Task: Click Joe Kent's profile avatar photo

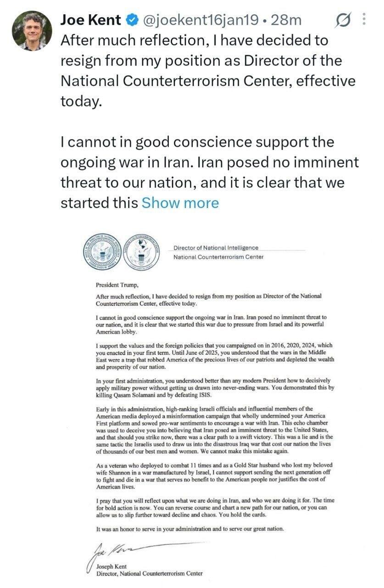Action: coord(32,31)
